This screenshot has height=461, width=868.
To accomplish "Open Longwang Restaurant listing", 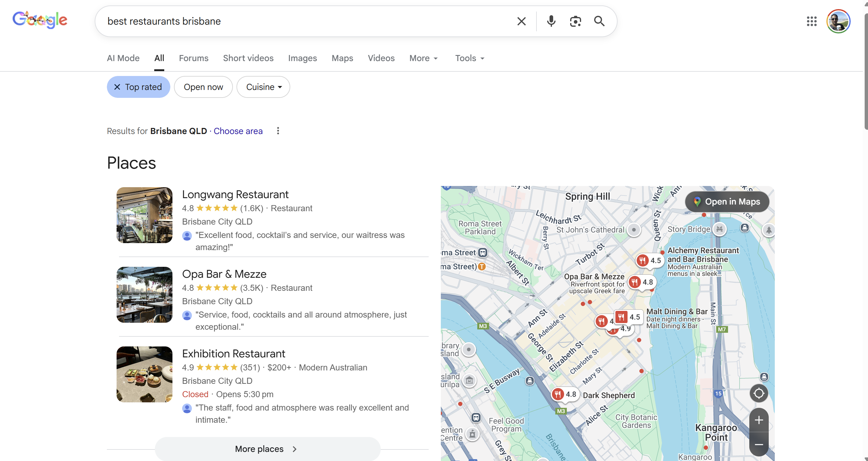I will point(235,194).
